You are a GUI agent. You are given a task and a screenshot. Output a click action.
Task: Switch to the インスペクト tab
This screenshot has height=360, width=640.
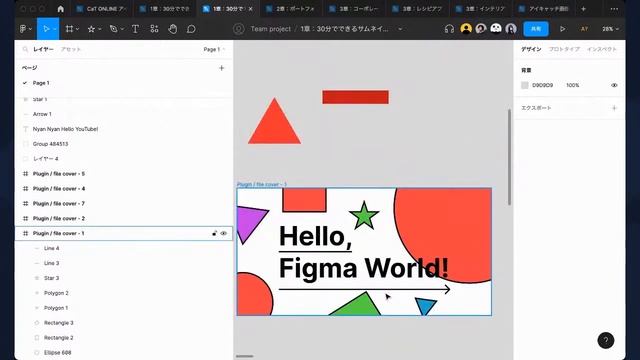point(602,49)
